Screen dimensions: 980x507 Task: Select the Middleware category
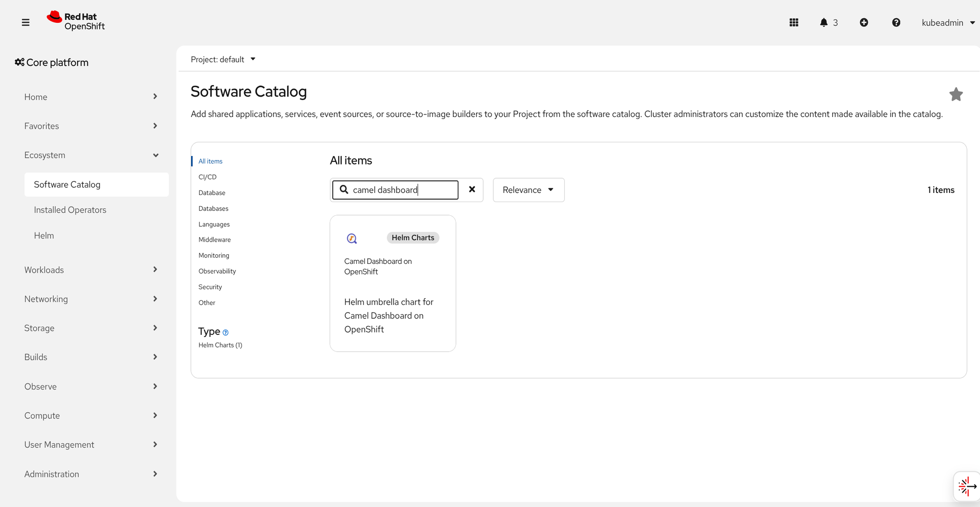tap(214, 240)
